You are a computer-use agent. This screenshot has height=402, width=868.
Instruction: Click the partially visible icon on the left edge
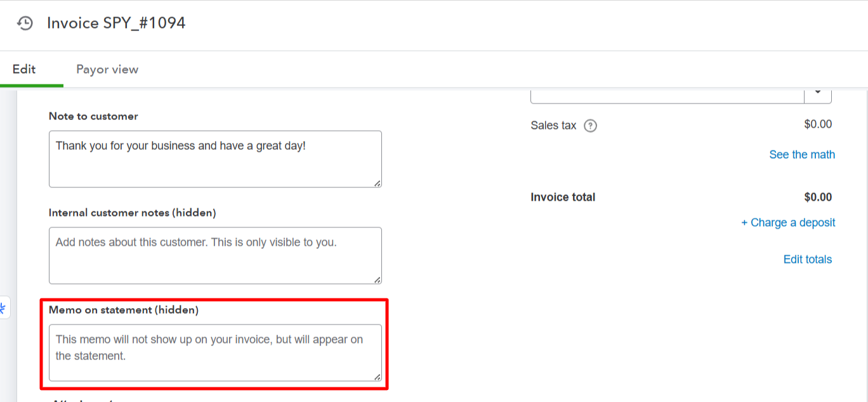[x=3, y=309]
